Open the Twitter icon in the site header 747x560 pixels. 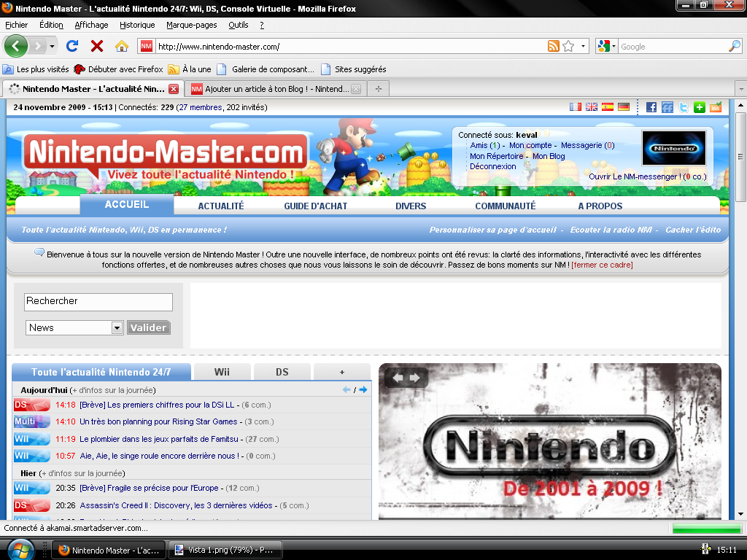[x=684, y=107]
